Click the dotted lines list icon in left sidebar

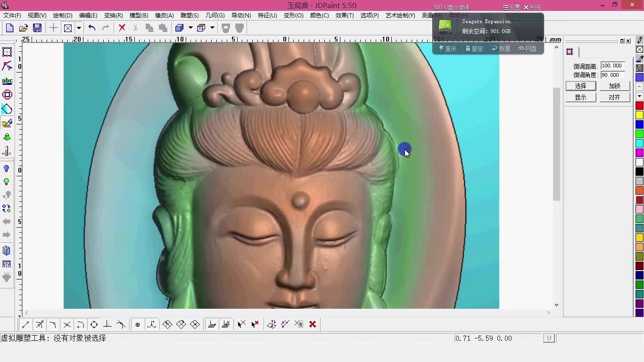coord(7,264)
